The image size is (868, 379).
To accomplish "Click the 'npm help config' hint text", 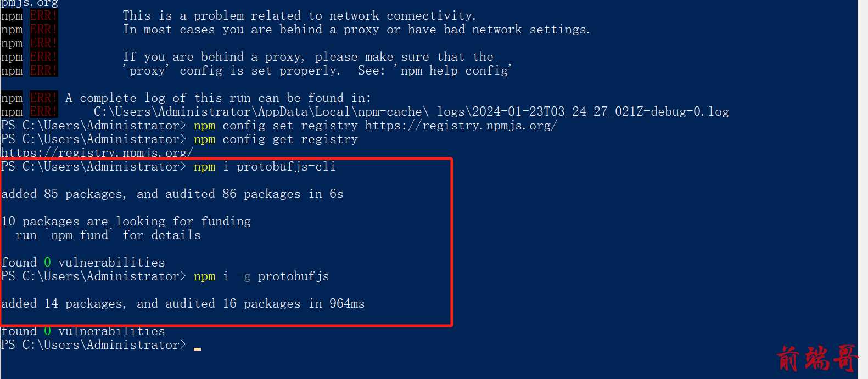I will pyautogui.click(x=454, y=71).
